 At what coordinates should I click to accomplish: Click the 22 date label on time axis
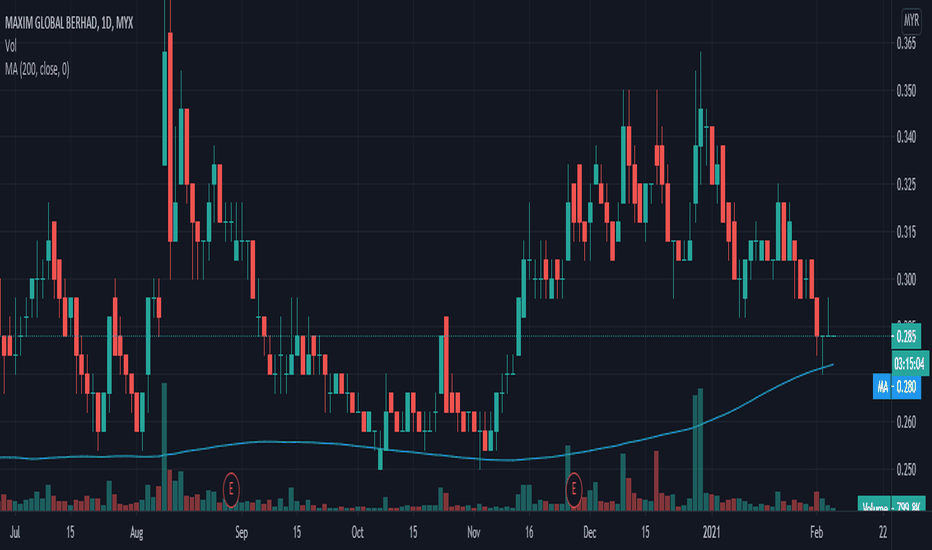pyautogui.click(x=883, y=532)
